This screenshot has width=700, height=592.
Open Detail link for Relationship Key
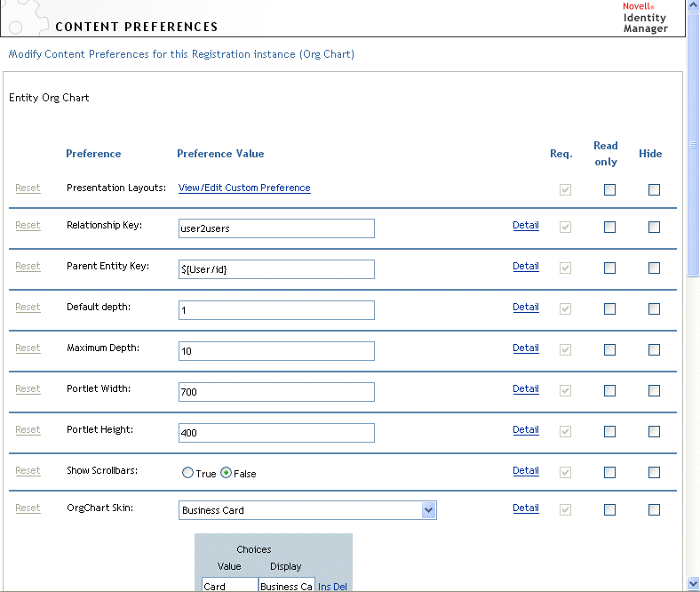click(x=526, y=226)
